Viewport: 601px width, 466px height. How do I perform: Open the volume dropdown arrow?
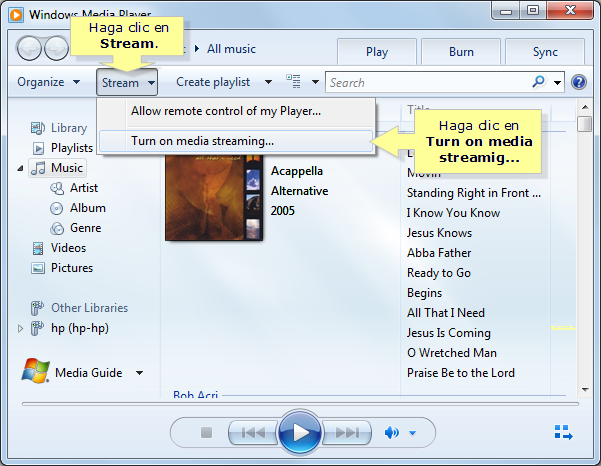412,433
